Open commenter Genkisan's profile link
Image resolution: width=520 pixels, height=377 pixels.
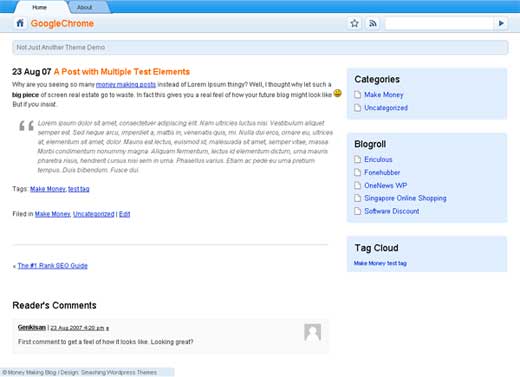coord(32,327)
